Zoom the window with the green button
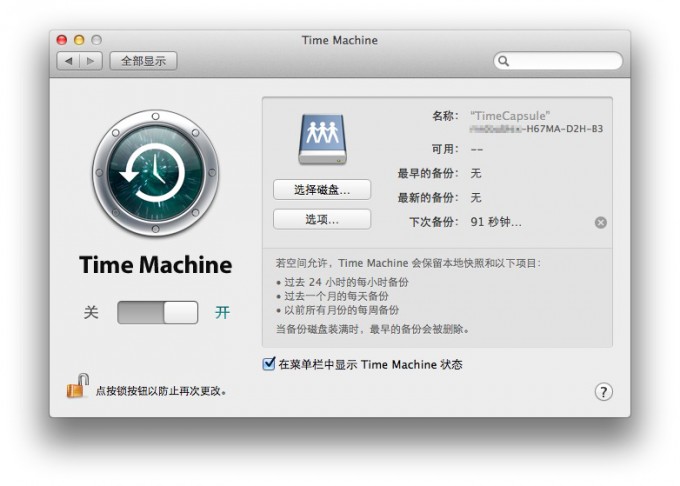 96,40
